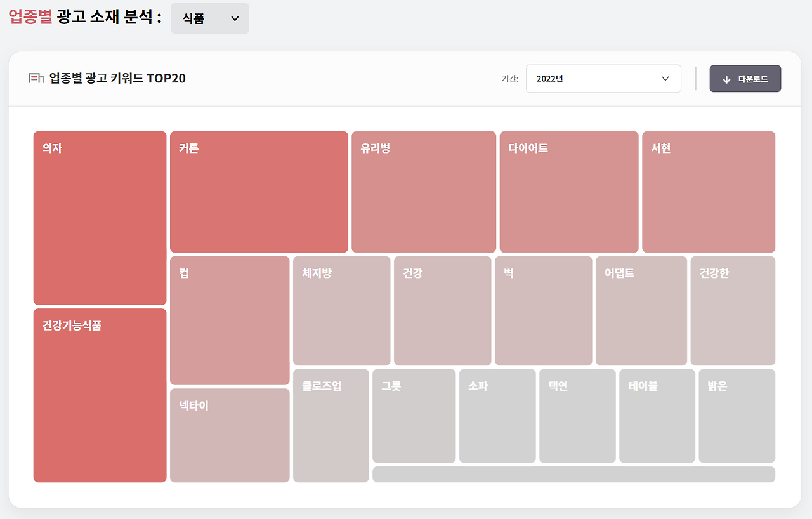Click the 다운로드 button
Viewport: 812px width, 519px height.
tap(745, 79)
